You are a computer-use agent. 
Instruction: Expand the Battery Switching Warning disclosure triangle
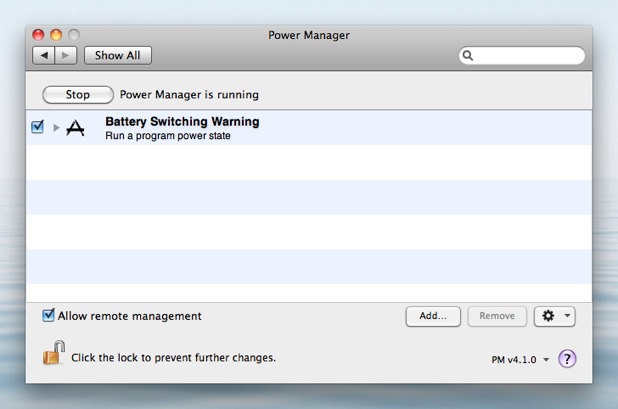[x=57, y=128]
